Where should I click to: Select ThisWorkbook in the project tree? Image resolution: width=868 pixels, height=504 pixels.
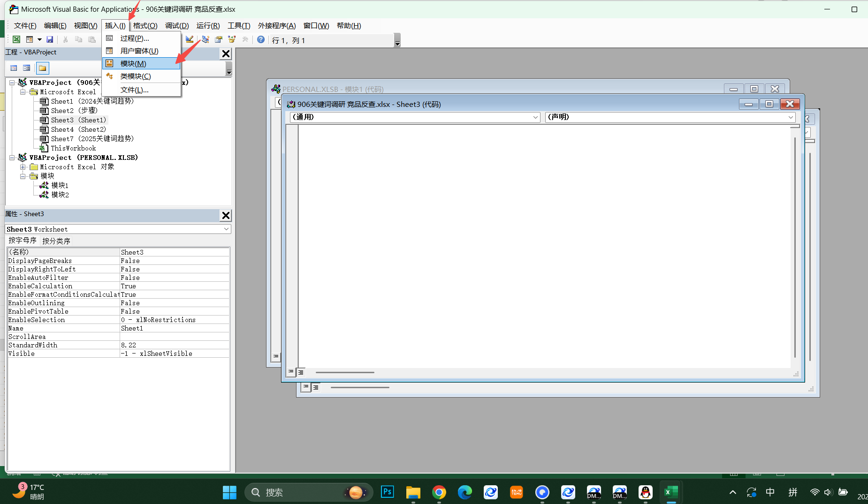pos(73,148)
